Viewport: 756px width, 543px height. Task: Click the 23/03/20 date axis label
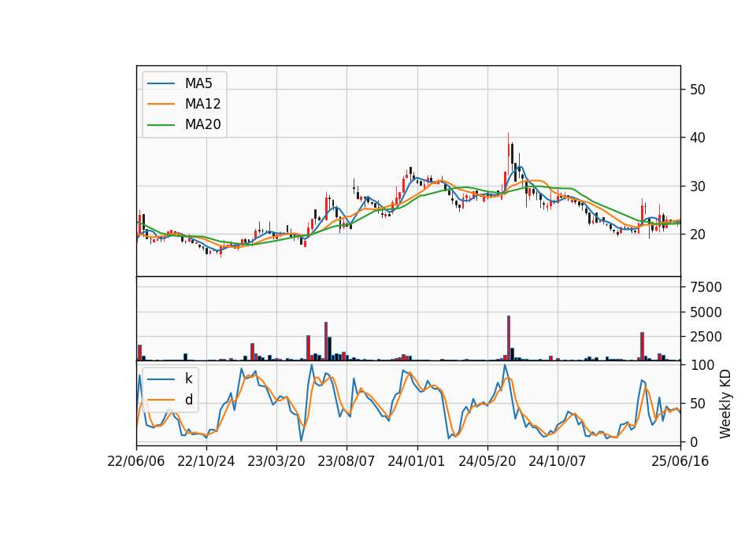(x=276, y=461)
